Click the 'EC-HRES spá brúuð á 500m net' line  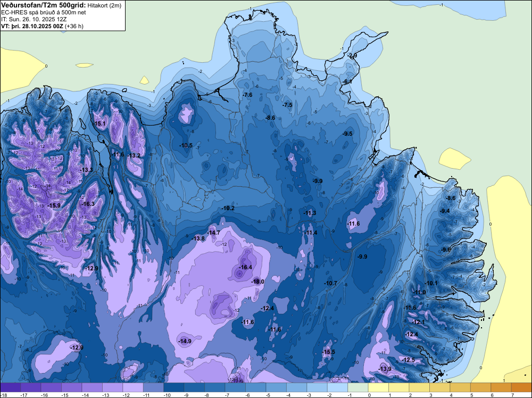44,13
